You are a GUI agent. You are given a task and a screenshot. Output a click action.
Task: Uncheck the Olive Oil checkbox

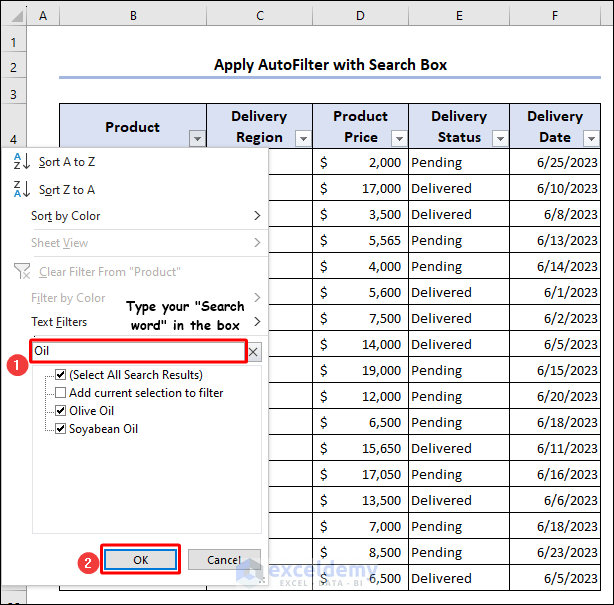61,411
